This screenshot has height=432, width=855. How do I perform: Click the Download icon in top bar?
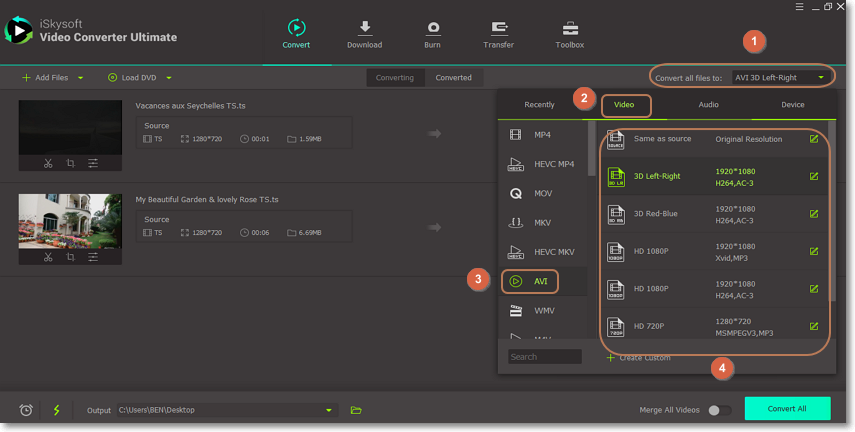coord(364,29)
